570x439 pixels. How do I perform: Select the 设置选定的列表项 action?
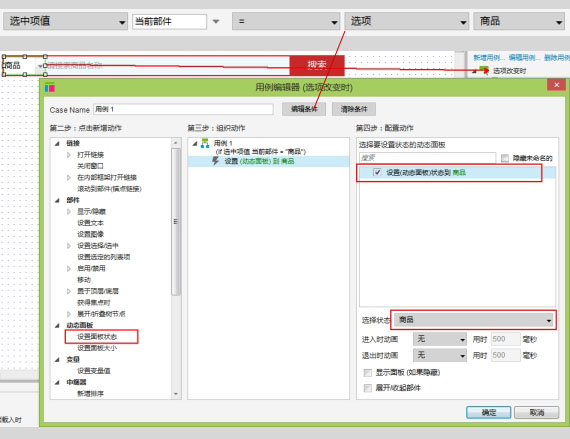tap(104, 257)
